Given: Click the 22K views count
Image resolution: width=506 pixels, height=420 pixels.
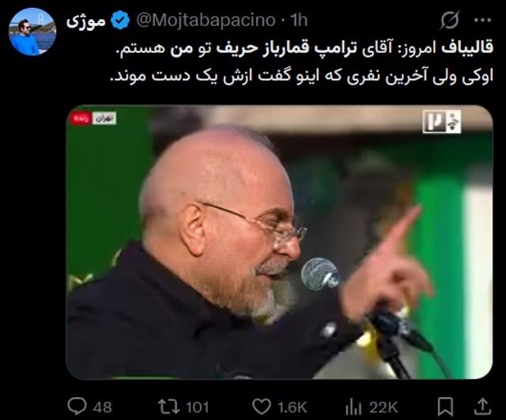Looking at the screenshot, I should click(383, 407).
